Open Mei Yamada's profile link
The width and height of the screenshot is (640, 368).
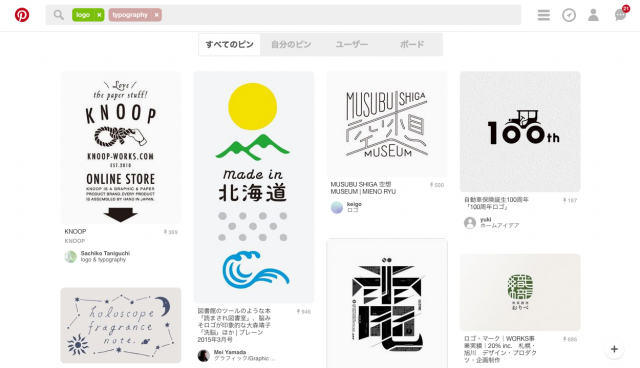[230, 352]
